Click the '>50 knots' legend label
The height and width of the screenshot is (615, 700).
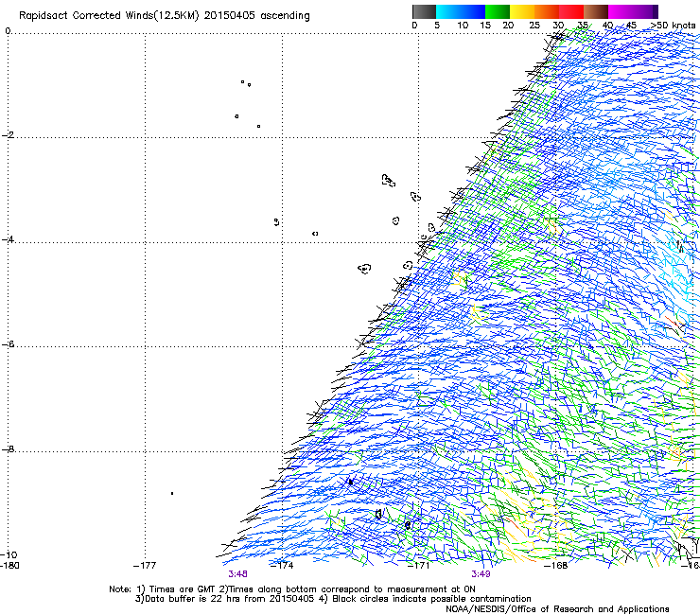point(673,26)
